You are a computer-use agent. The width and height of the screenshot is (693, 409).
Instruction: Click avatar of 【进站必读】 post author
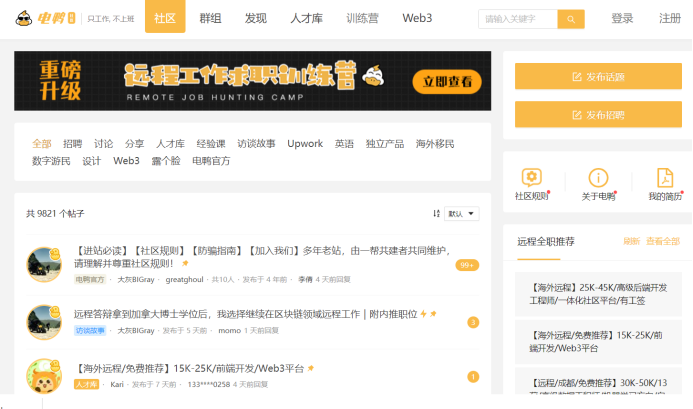point(44,264)
